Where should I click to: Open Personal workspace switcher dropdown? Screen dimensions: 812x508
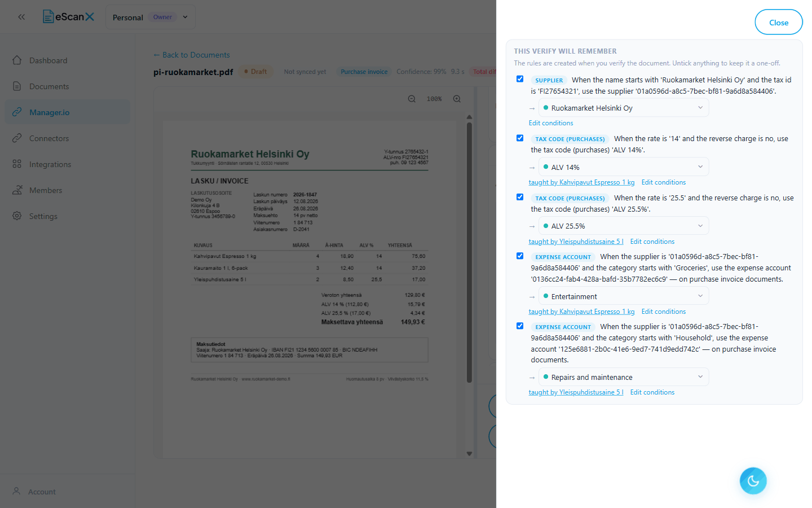point(151,17)
